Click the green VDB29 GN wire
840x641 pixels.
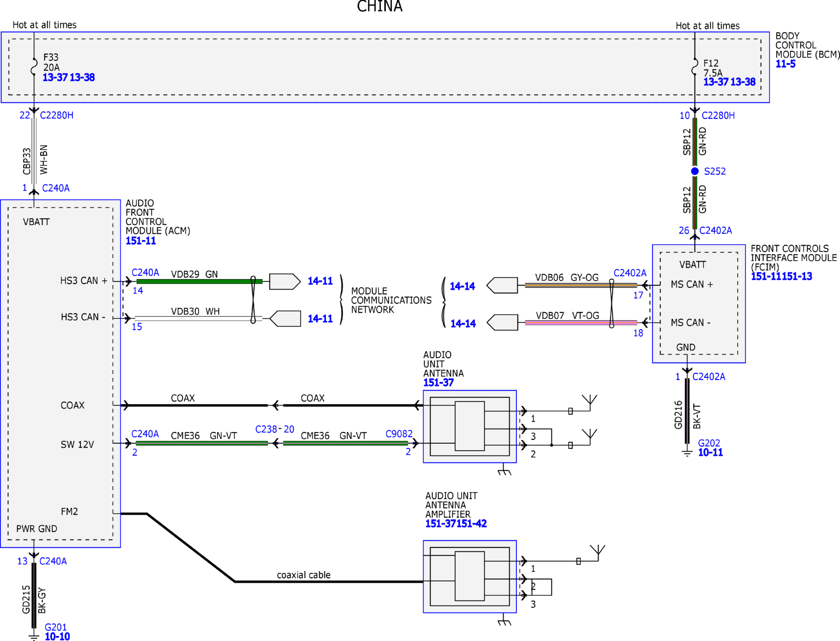(199, 281)
